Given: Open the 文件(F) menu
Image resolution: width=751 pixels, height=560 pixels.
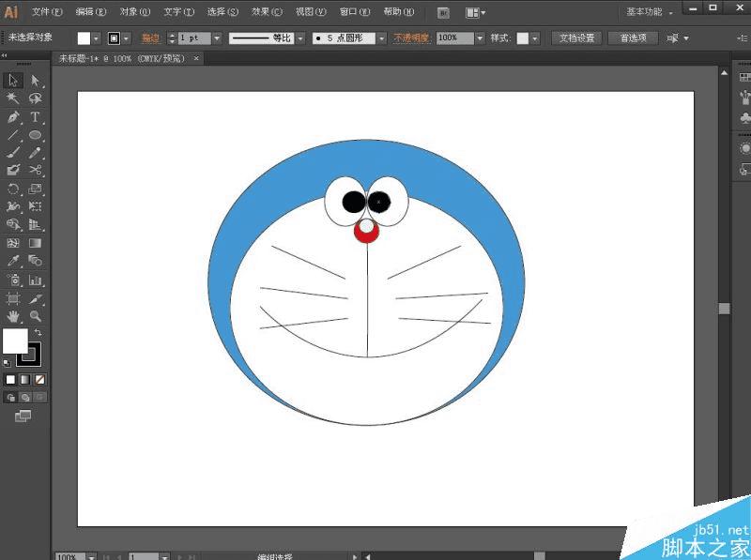Looking at the screenshot, I should click(47, 12).
